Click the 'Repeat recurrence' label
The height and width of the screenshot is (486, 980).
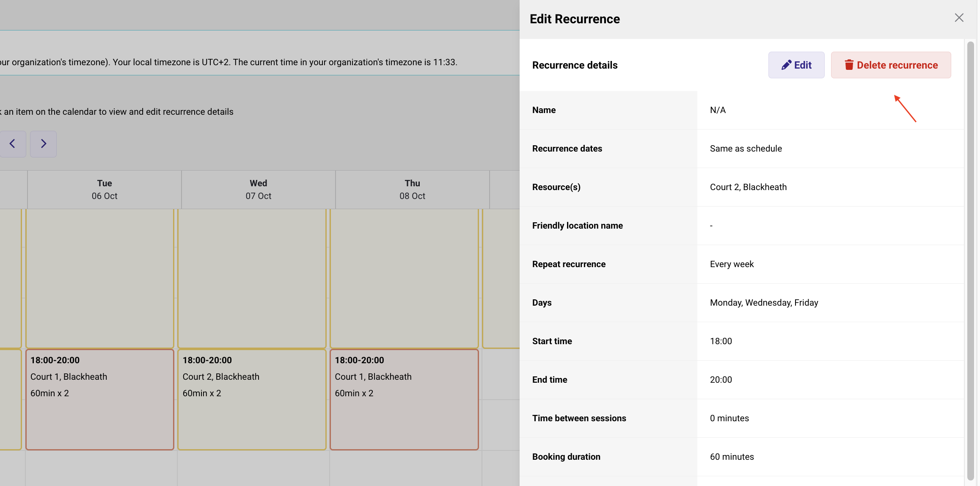[569, 264]
